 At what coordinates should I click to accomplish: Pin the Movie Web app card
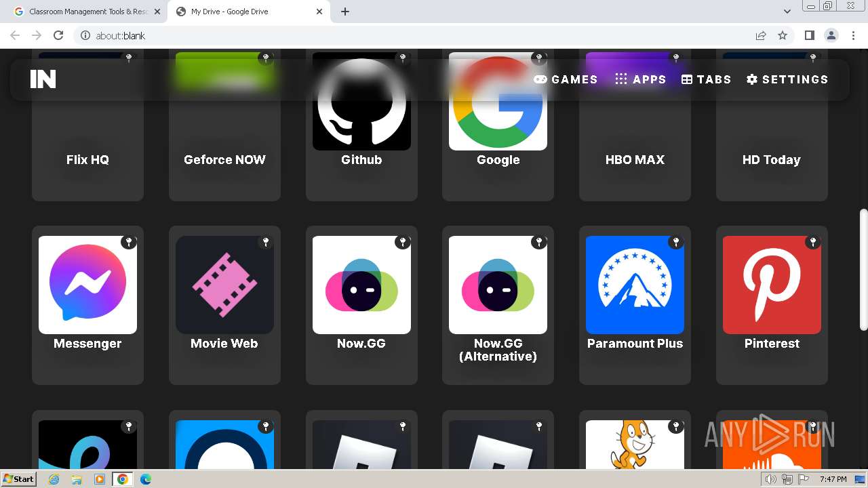coord(265,242)
